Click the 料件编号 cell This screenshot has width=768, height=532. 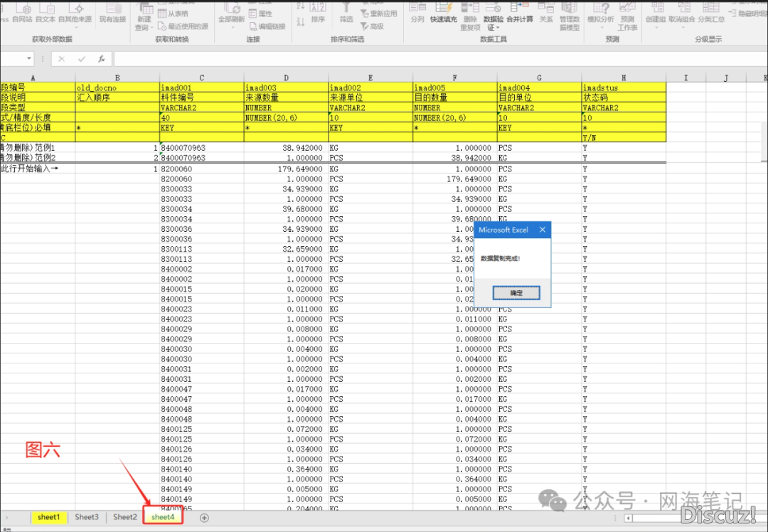point(202,97)
